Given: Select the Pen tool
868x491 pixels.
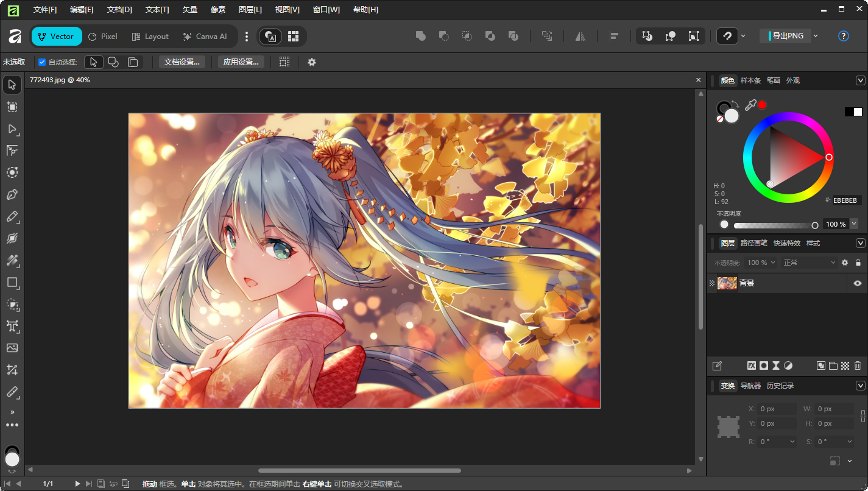Looking at the screenshot, I should point(12,194).
